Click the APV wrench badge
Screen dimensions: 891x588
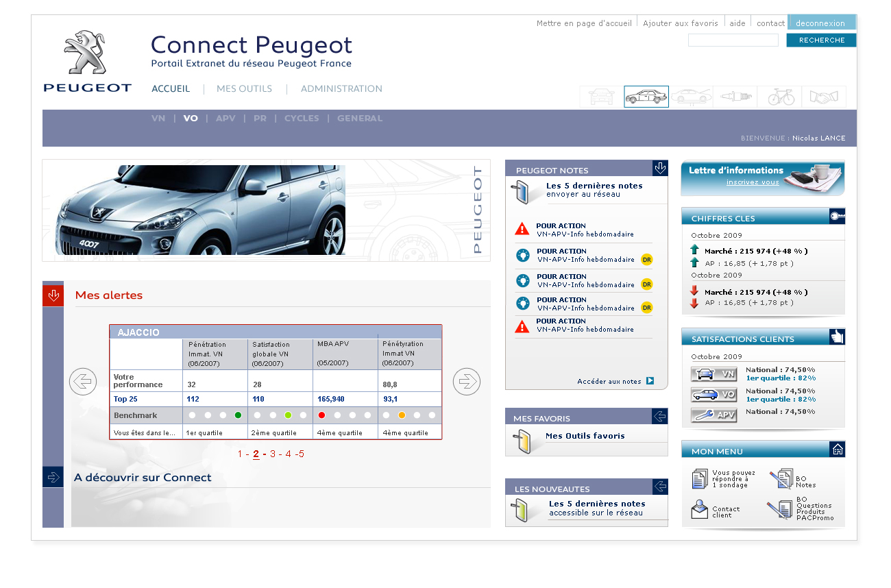714,415
